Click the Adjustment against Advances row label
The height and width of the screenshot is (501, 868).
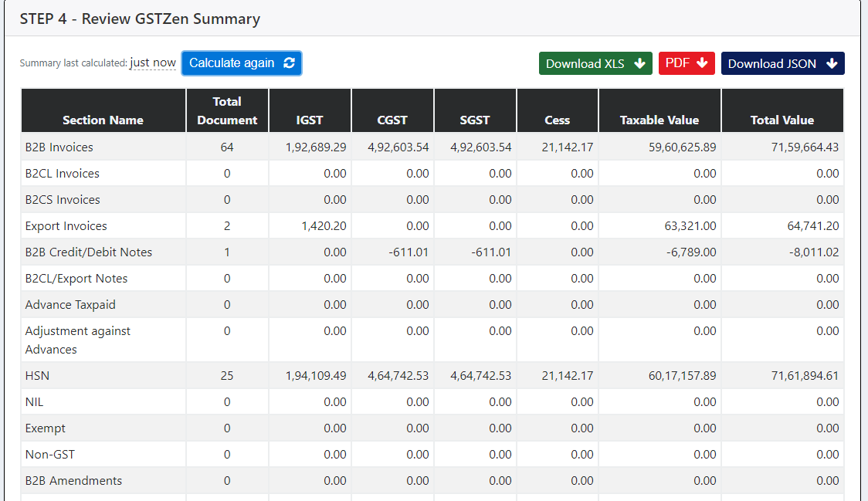(78, 340)
